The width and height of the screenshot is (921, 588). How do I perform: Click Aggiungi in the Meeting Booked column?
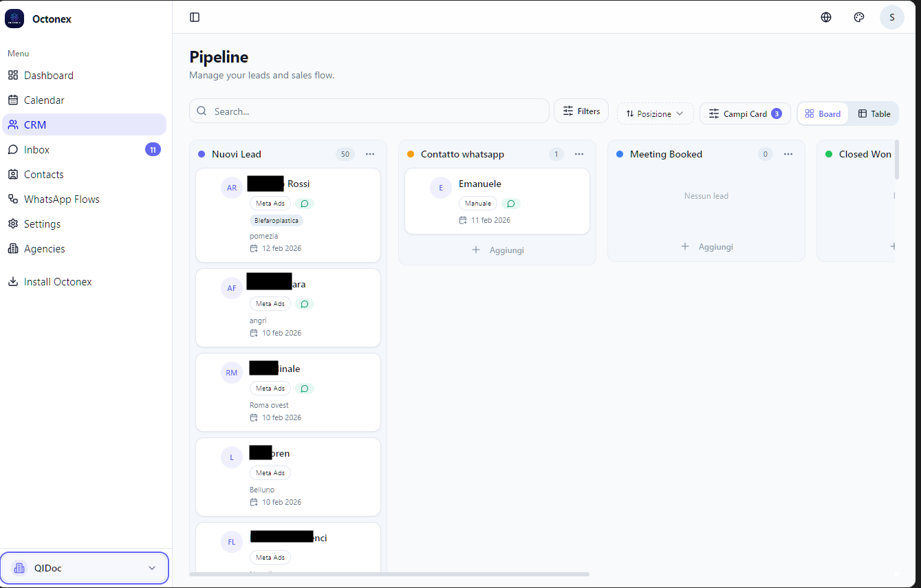(706, 246)
